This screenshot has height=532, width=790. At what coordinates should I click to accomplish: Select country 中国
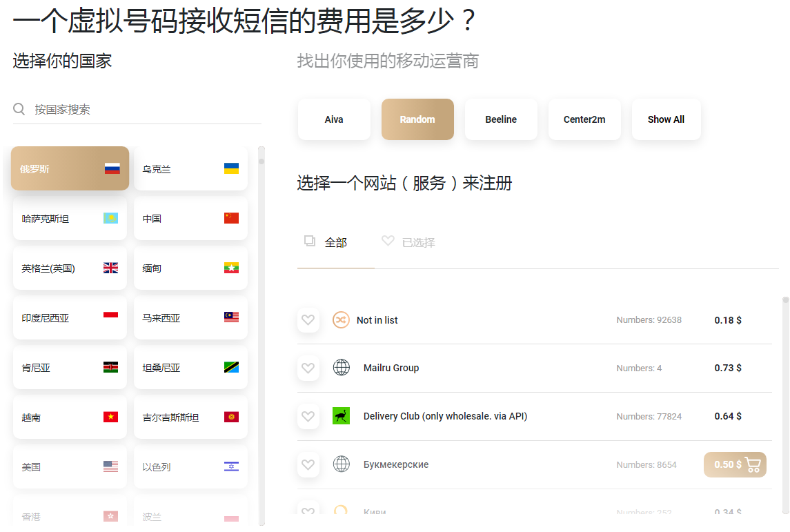point(190,218)
